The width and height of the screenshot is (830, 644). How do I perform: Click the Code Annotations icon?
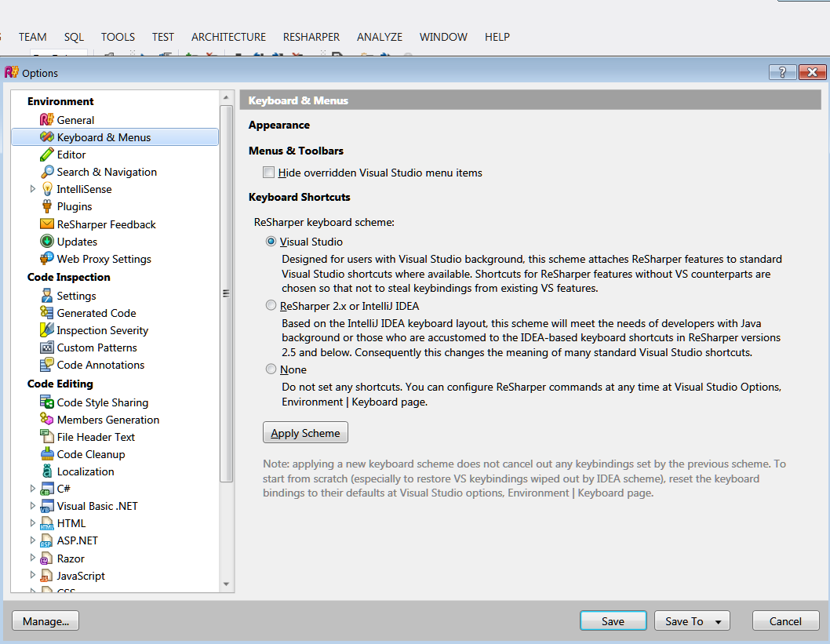[x=47, y=365]
